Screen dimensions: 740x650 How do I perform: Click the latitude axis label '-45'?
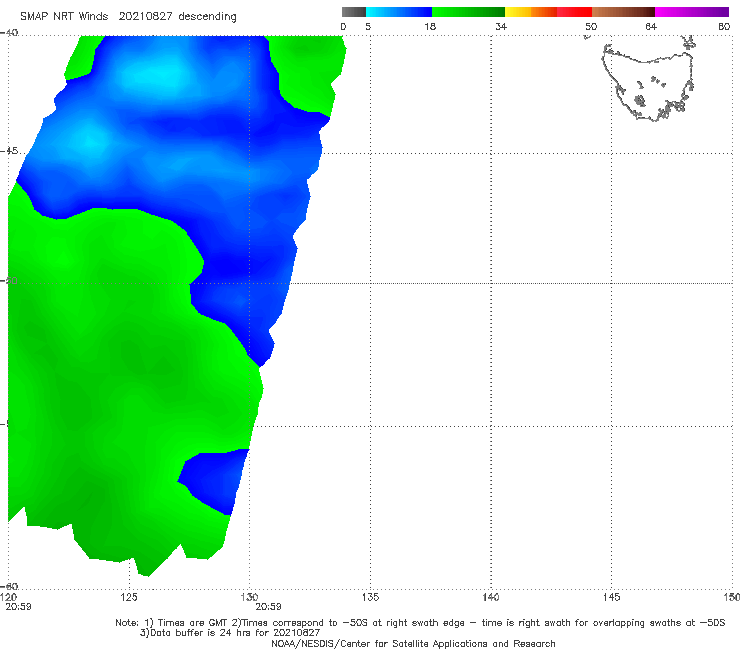click(9, 151)
